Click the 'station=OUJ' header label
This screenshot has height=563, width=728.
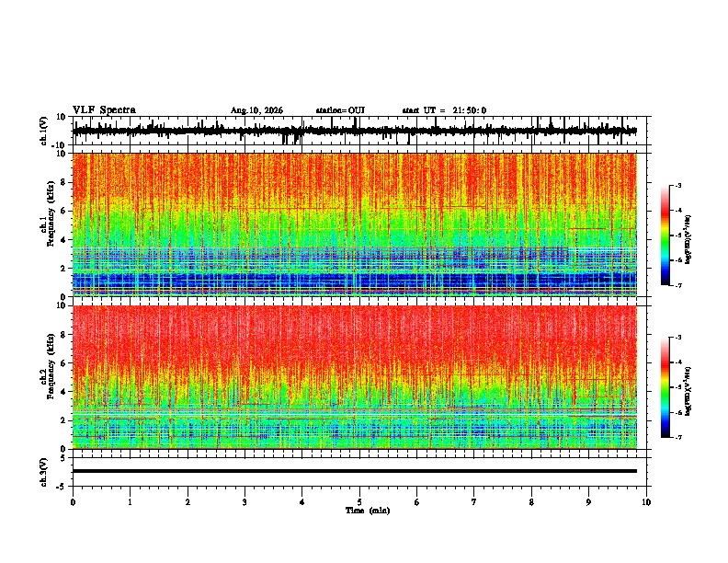point(340,110)
